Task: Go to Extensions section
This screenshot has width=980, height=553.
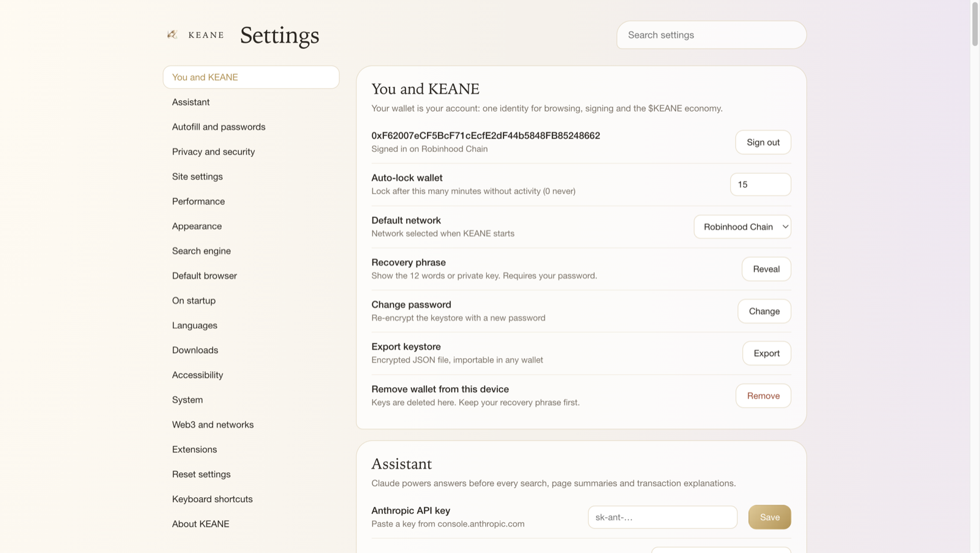Action: [251, 450]
